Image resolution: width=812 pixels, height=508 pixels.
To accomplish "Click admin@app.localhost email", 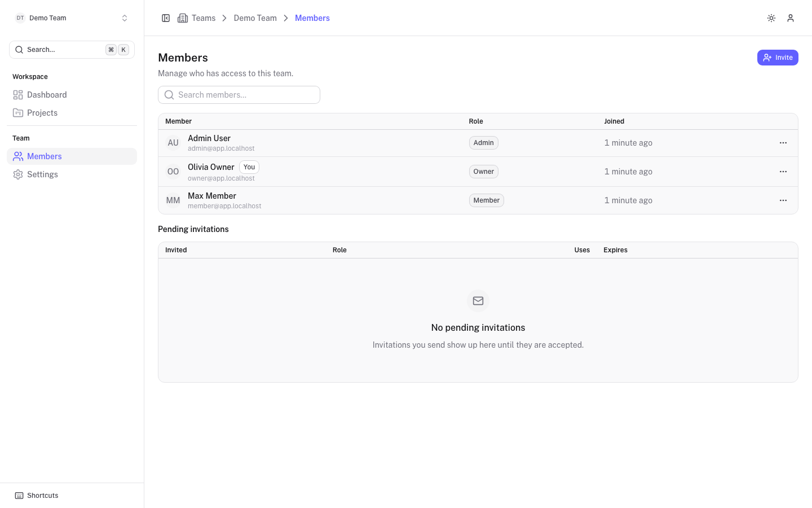I will coord(221,148).
